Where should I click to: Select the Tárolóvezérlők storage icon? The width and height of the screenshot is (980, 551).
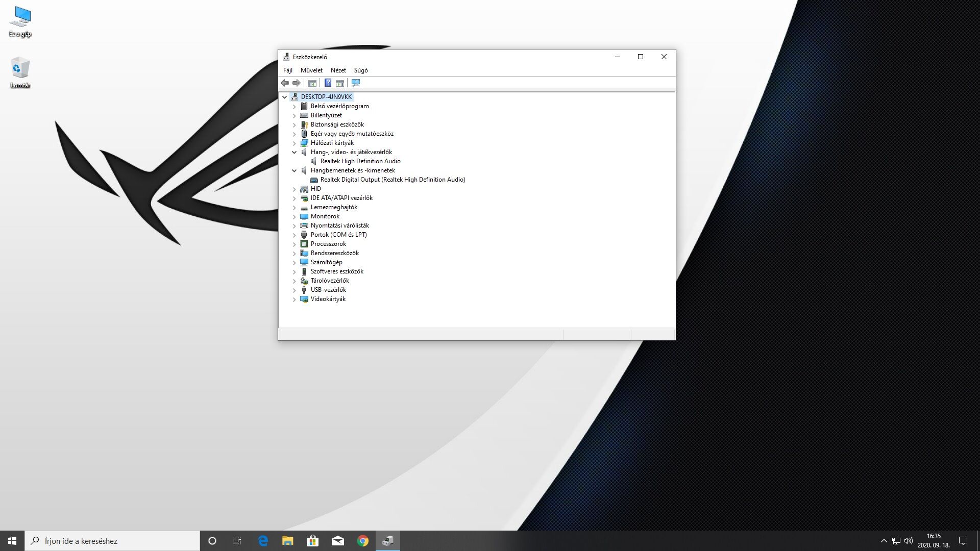click(x=304, y=281)
